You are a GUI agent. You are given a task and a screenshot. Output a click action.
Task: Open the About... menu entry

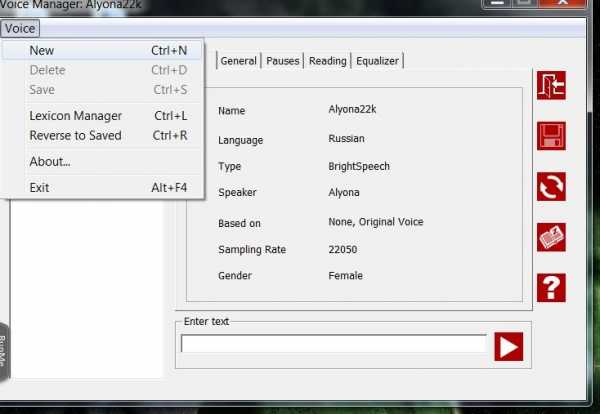(50, 161)
